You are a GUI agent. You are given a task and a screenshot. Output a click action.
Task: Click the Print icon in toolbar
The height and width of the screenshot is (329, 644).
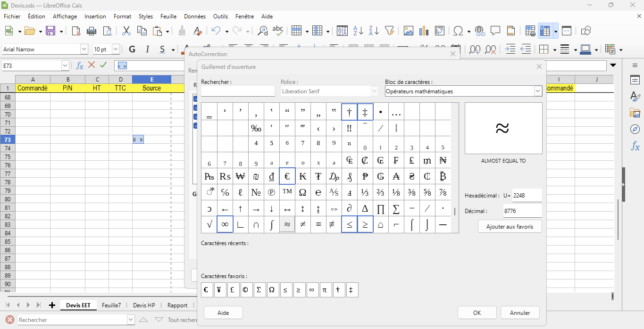[x=92, y=31]
